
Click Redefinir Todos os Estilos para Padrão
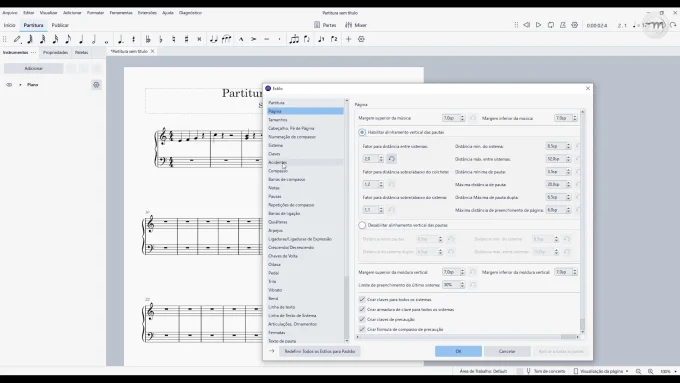pos(320,351)
